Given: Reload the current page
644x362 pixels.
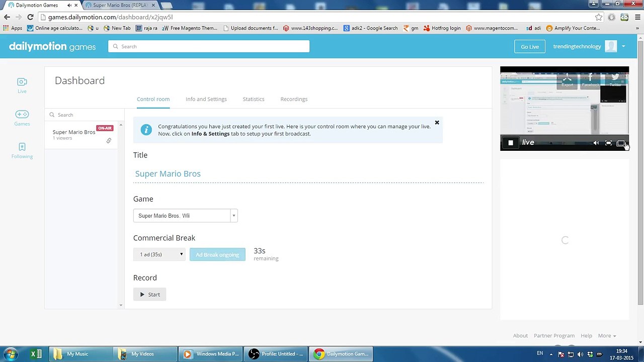Looking at the screenshot, I should (x=30, y=17).
